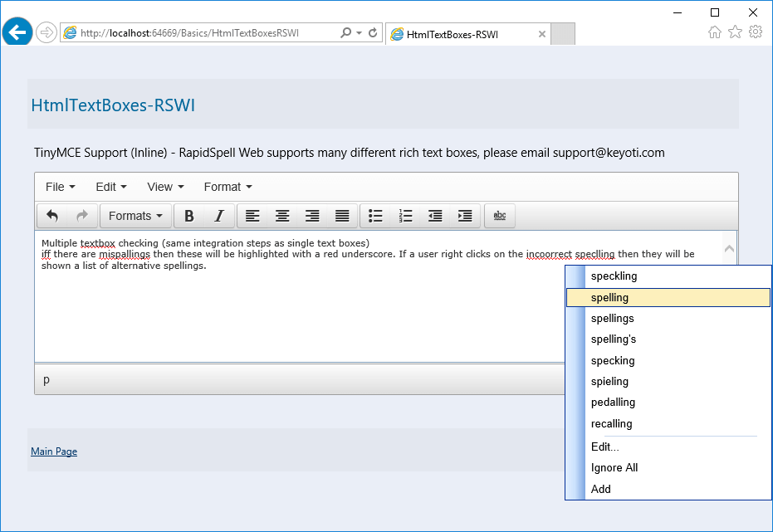Open the address bar autocomplete dropdown arrow
This screenshot has height=532, width=773.
(x=357, y=33)
